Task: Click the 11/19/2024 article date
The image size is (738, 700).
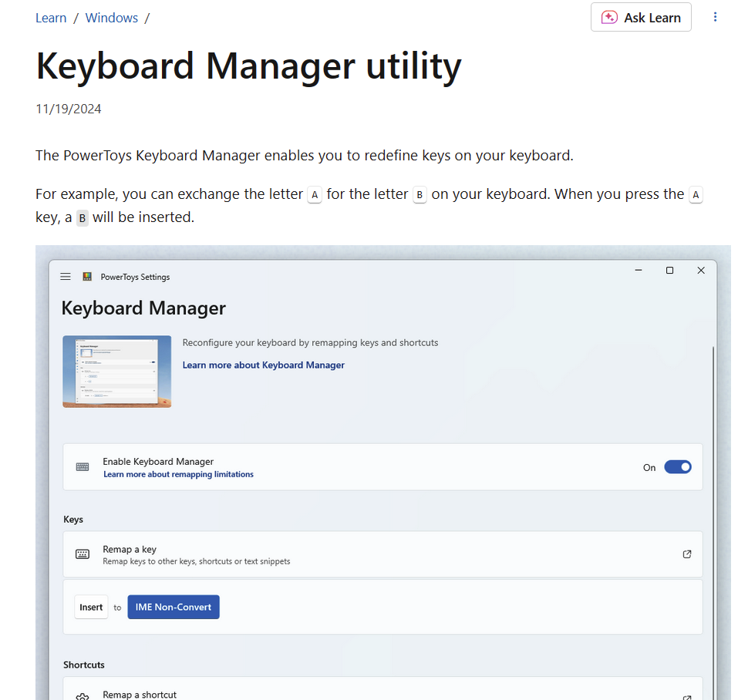Action: pyautogui.click(x=68, y=109)
